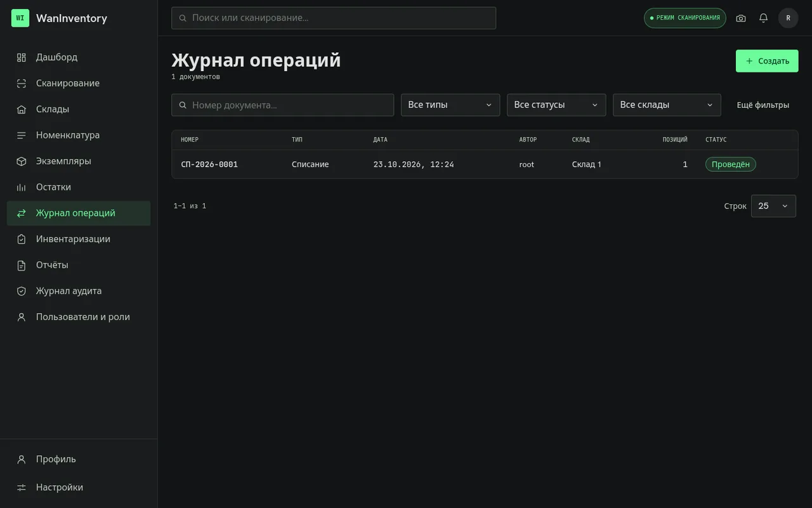Click the date 23.10.2026, 12:24
The height and width of the screenshot is (508, 812).
tap(414, 164)
